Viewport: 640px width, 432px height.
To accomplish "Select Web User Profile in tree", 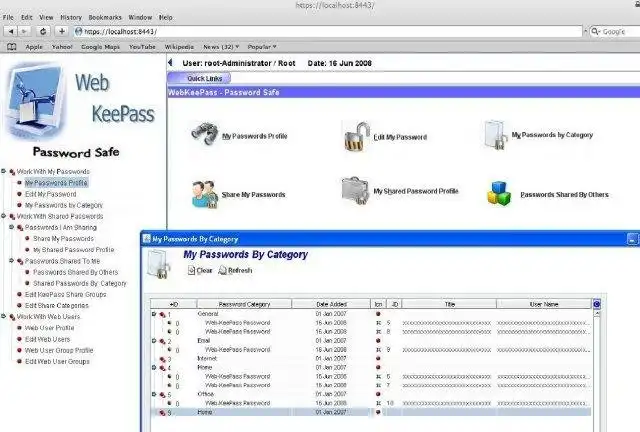I will point(49,327).
